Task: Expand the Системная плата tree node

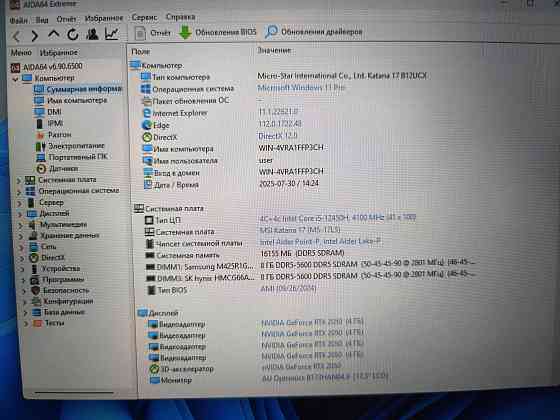Action: pos(19,181)
